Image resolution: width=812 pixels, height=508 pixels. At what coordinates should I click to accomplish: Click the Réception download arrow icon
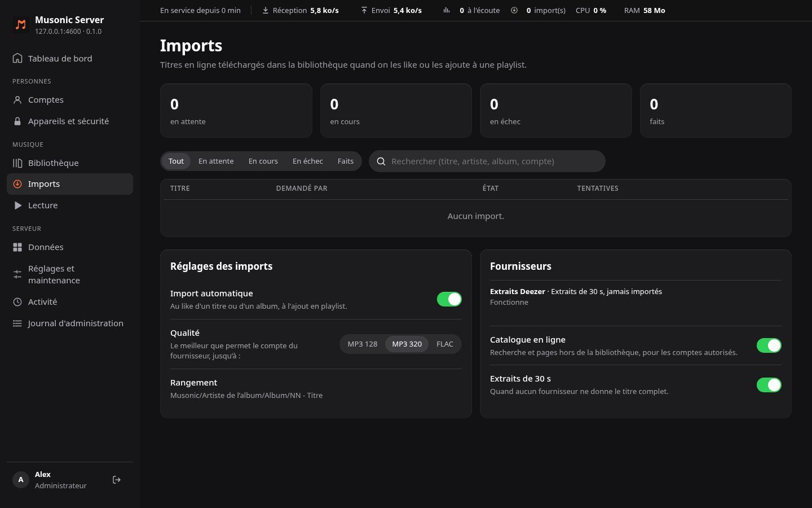pyautogui.click(x=266, y=10)
